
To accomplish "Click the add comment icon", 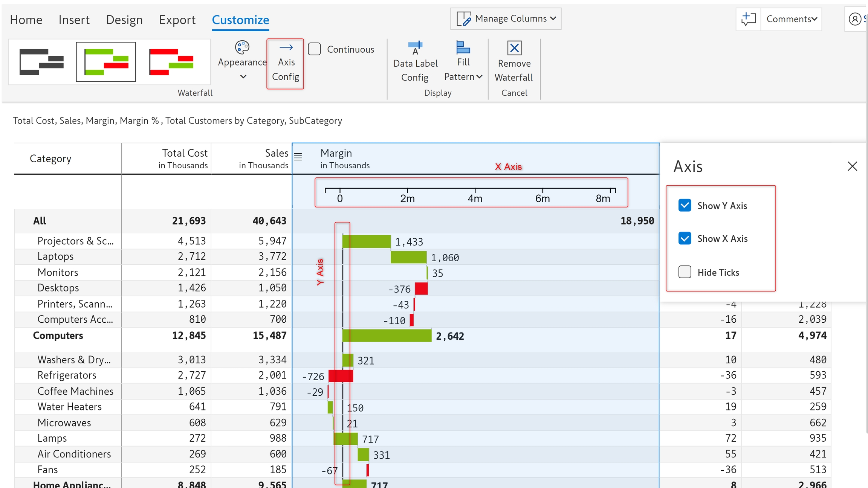I will click(748, 19).
